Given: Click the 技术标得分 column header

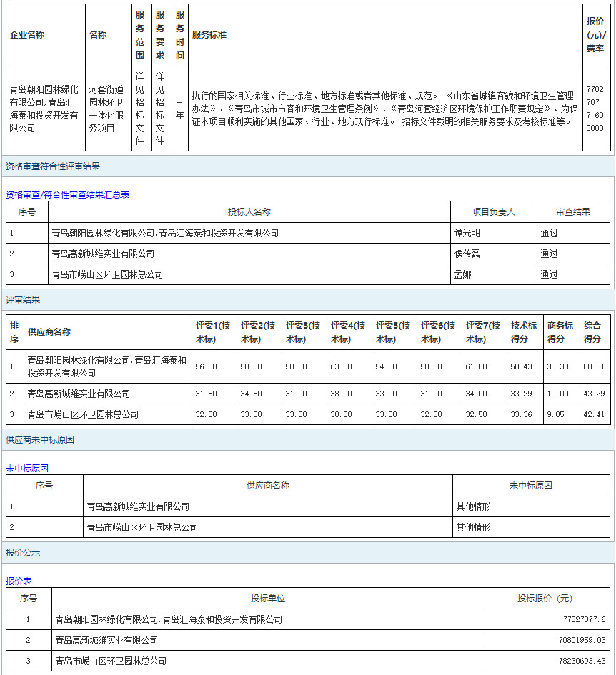Looking at the screenshot, I should 524,332.
